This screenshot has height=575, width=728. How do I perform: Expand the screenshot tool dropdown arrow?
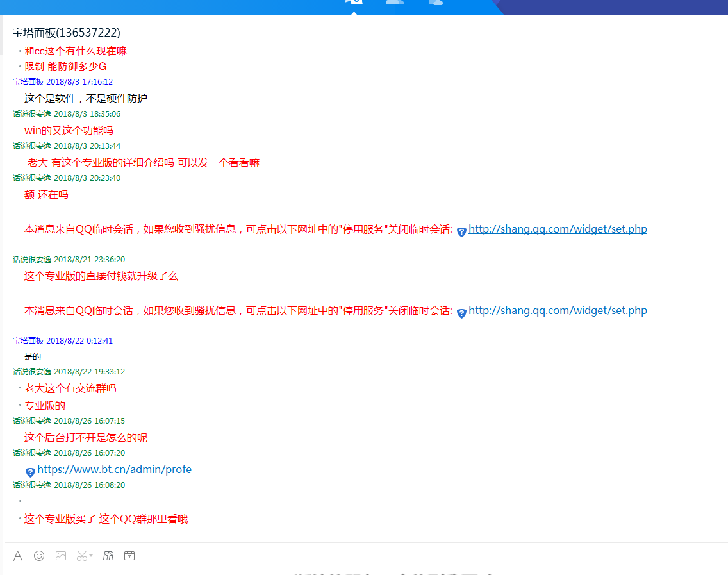coord(90,556)
